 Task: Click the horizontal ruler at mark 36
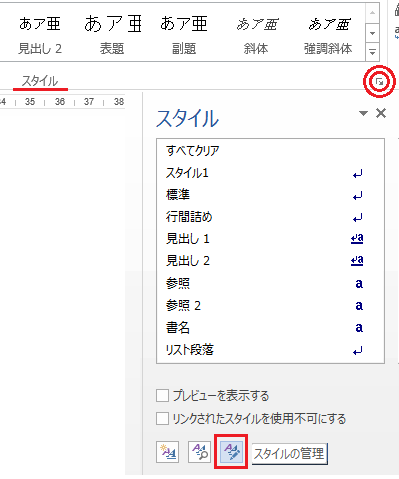point(60,102)
